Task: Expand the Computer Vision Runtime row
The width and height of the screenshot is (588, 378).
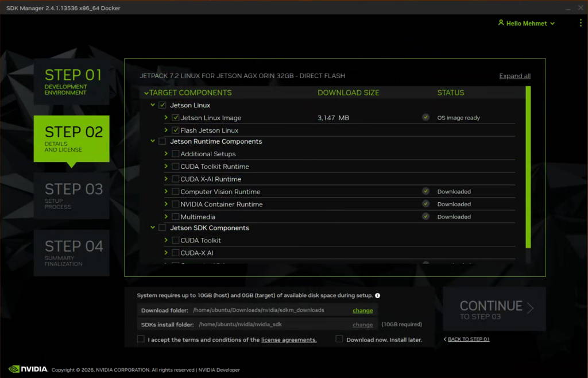Action: pos(166,191)
